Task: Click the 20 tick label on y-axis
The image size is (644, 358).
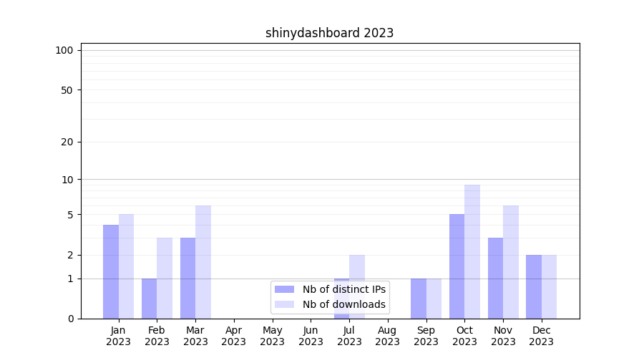Action: [x=67, y=142]
